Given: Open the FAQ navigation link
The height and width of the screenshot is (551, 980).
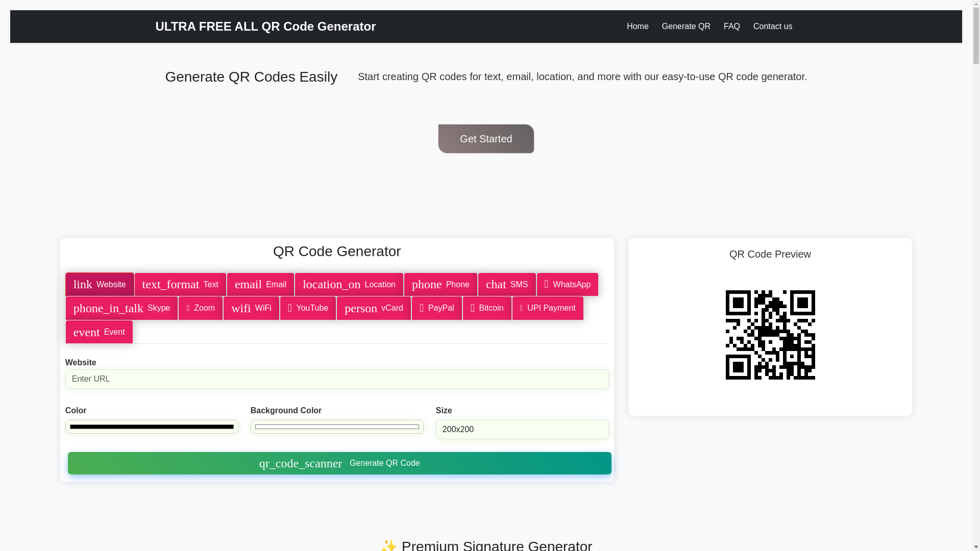Looking at the screenshot, I should click(x=732, y=27).
